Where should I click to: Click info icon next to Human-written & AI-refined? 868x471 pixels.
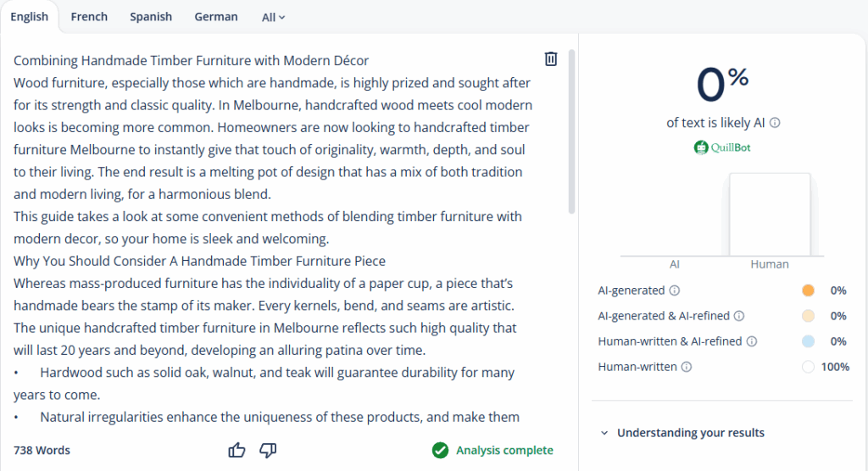click(x=752, y=341)
